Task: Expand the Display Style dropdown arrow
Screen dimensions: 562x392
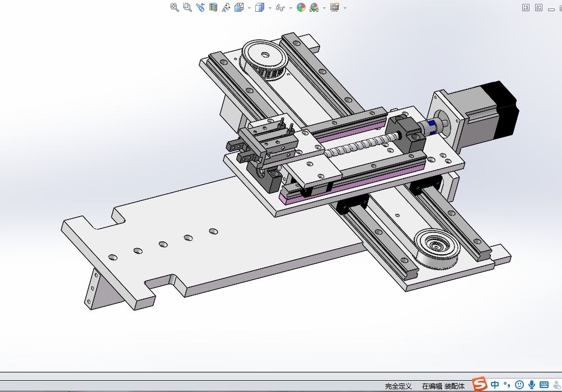Action: (x=270, y=8)
